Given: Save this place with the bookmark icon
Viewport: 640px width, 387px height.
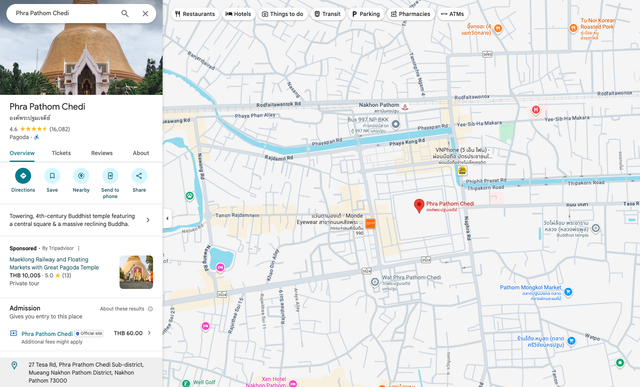Looking at the screenshot, I should pyautogui.click(x=52, y=176).
